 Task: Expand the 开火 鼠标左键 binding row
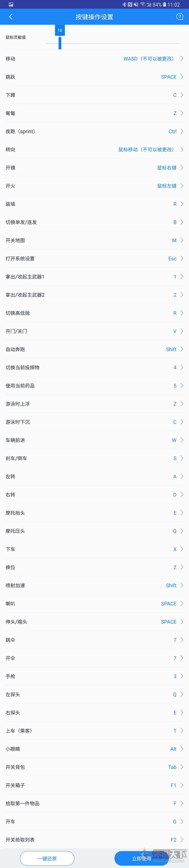(x=94, y=186)
